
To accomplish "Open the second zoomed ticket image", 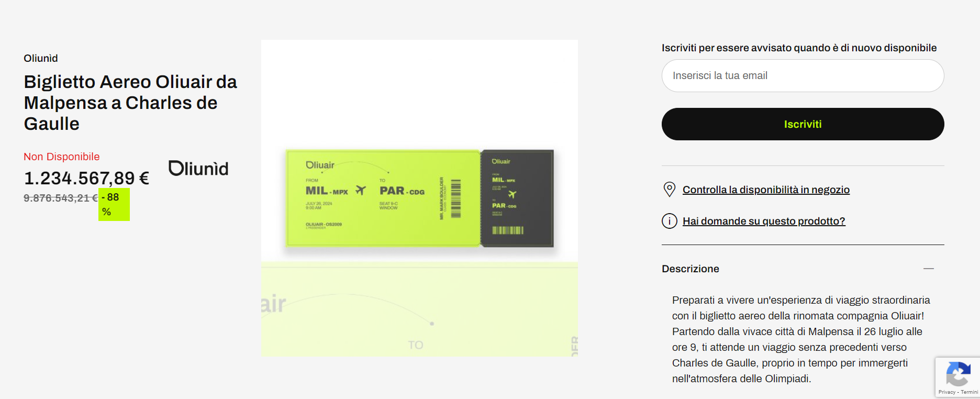I will coord(419,310).
